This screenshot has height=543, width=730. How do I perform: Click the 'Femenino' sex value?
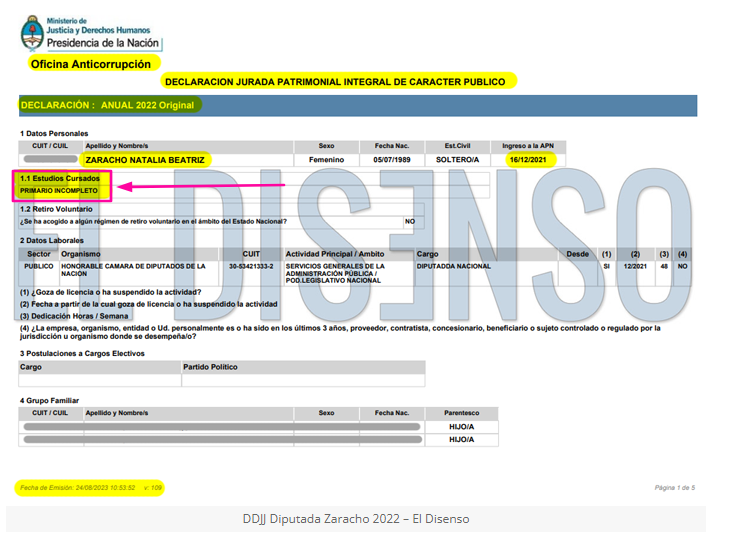[x=326, y=160]
